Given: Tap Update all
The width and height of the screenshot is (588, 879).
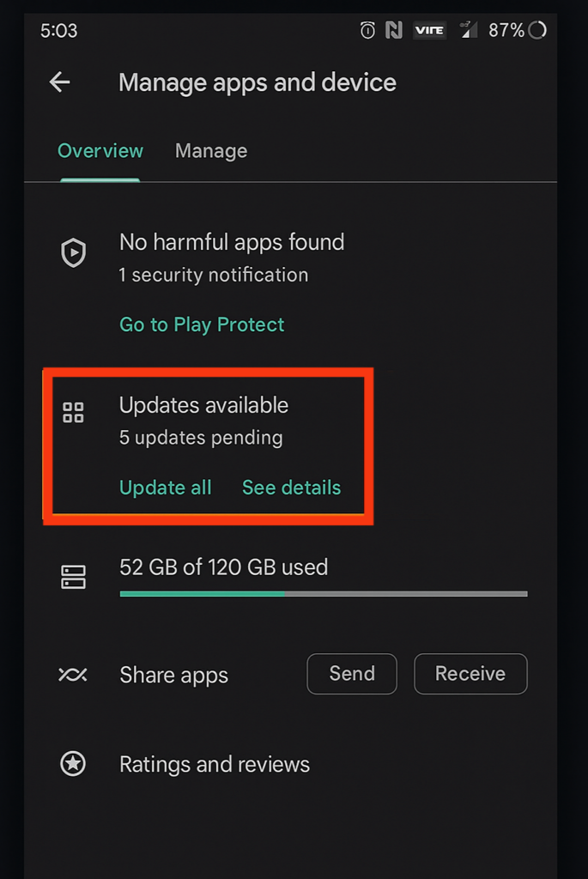Looking at the screenshot, I should click(x=166, y=488).
